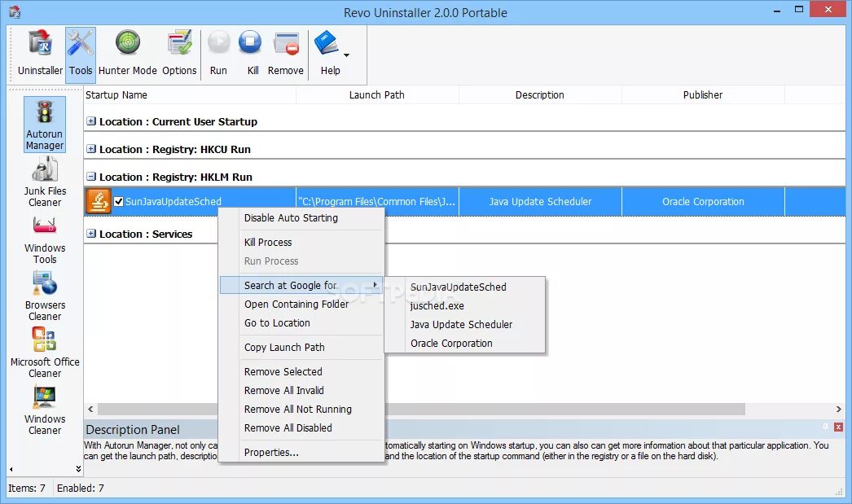Search Google for SunJavaUpdateSched submenu item

pos(464,287)
